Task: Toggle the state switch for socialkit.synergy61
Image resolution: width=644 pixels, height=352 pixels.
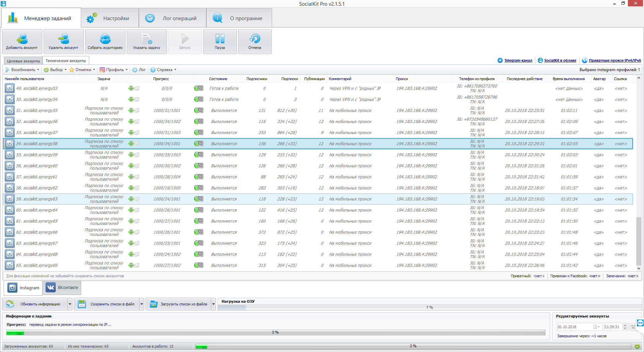Action: click(199, 177)
